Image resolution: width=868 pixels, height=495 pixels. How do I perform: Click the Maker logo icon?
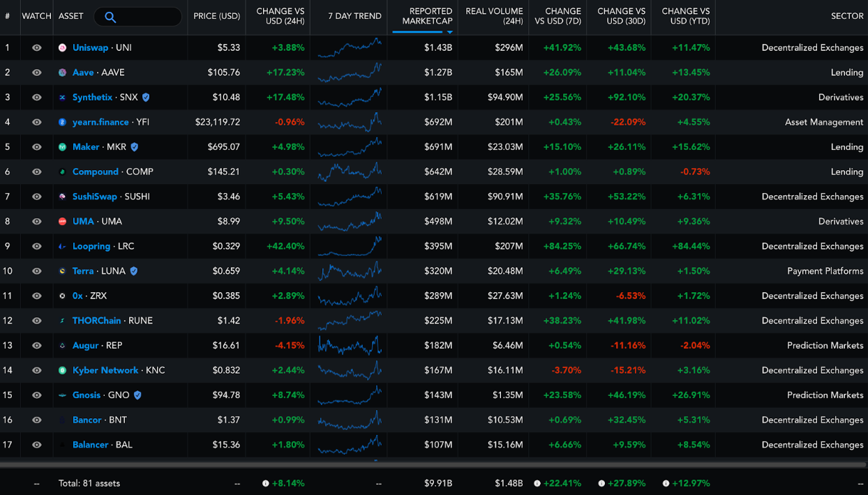[x=62, y=147]
